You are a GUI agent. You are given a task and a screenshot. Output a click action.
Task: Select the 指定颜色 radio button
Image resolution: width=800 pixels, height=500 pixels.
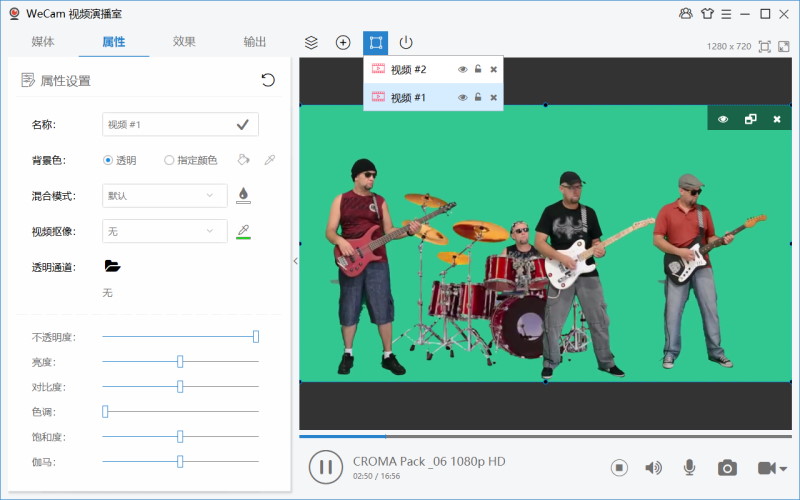[x=169, y=160]
